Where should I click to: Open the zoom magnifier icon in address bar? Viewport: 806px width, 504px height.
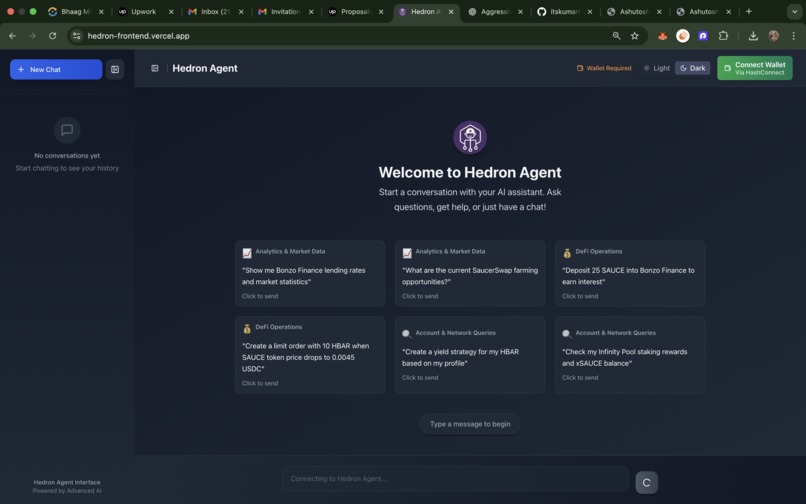616,36
